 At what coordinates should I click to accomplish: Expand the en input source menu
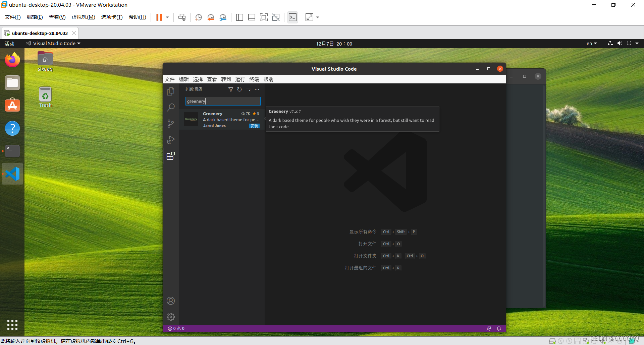coord(592,44)
